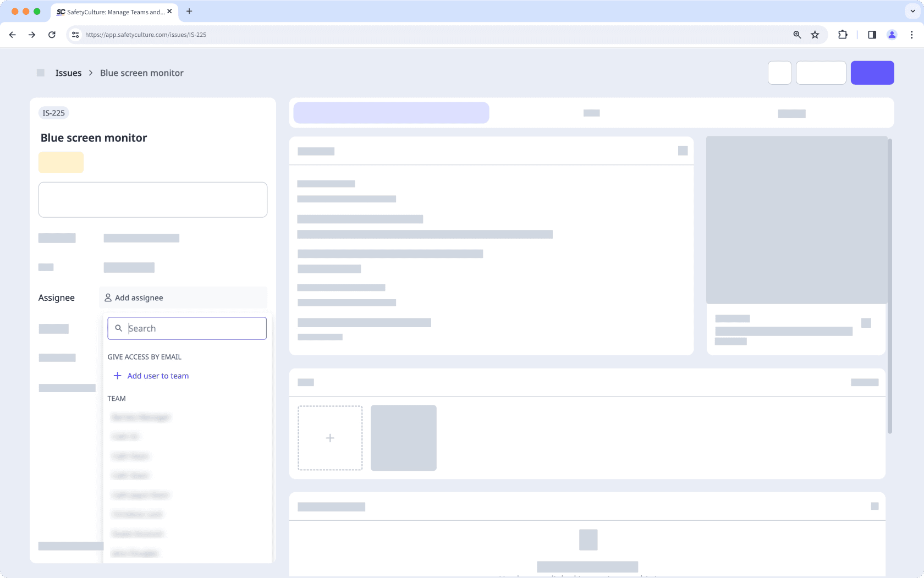Navigate to Issues via the breadcrumb link

coord(67,72)
